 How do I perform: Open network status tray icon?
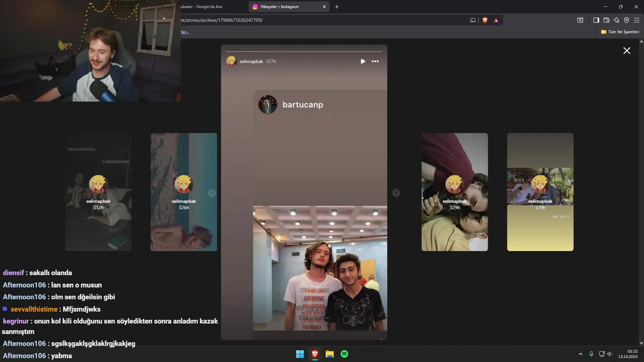(x=602, y=354)
